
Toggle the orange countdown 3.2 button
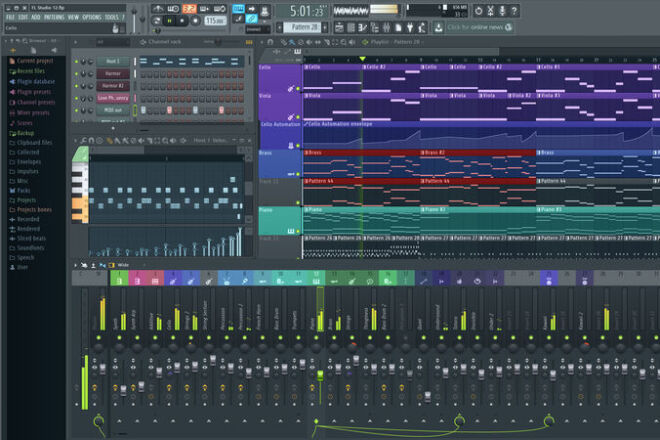[x=189, y=8]
